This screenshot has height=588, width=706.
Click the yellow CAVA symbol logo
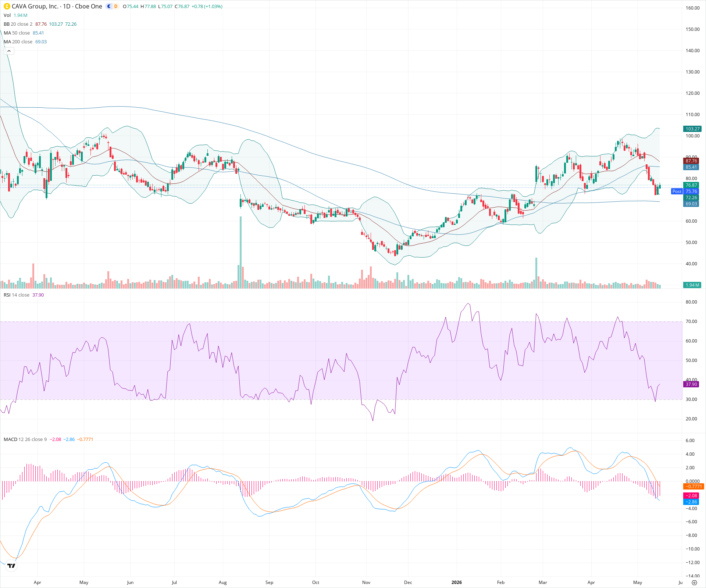click(7, 6)
